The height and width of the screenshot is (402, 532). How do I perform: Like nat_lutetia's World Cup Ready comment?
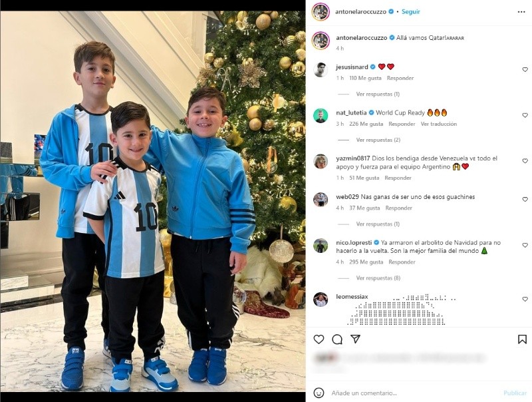tap(525, 115)
